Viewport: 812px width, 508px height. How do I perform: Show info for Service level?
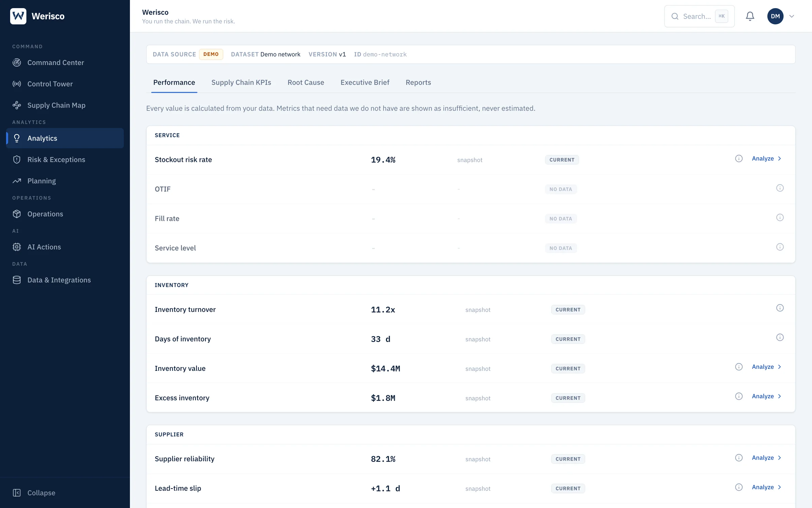780,247
